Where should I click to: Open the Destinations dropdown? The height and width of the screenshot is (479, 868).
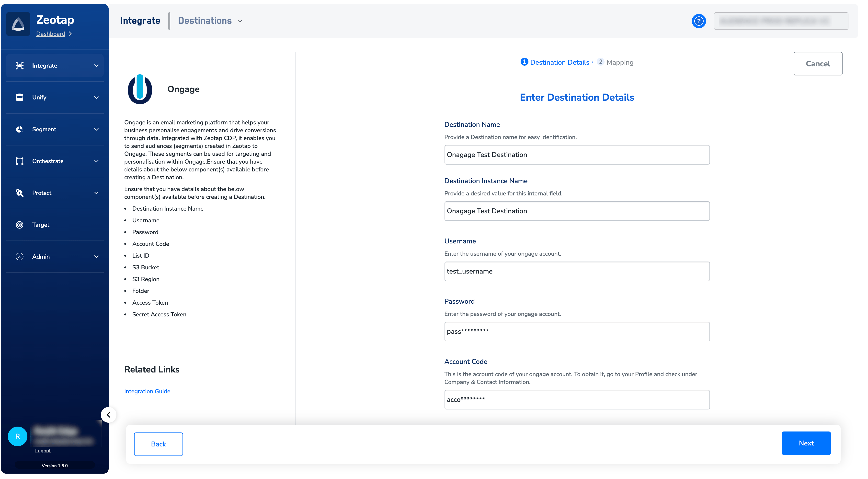[x=210, y=21]
